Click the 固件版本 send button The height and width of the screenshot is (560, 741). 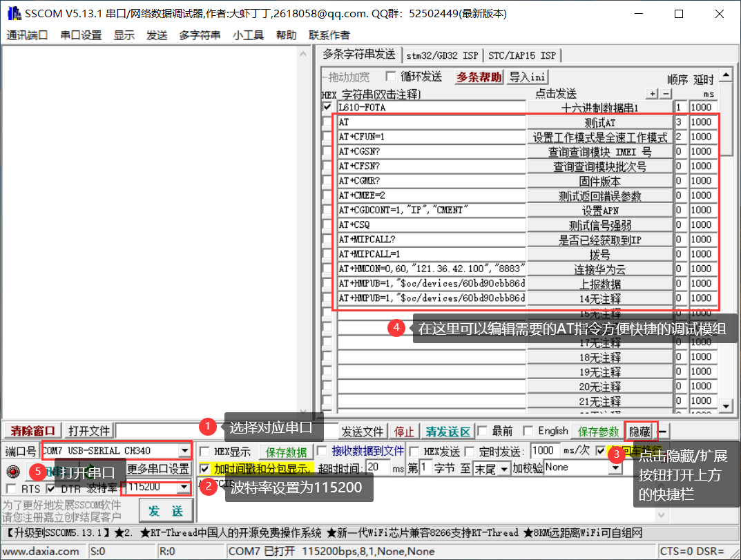[x=599, y=181]
